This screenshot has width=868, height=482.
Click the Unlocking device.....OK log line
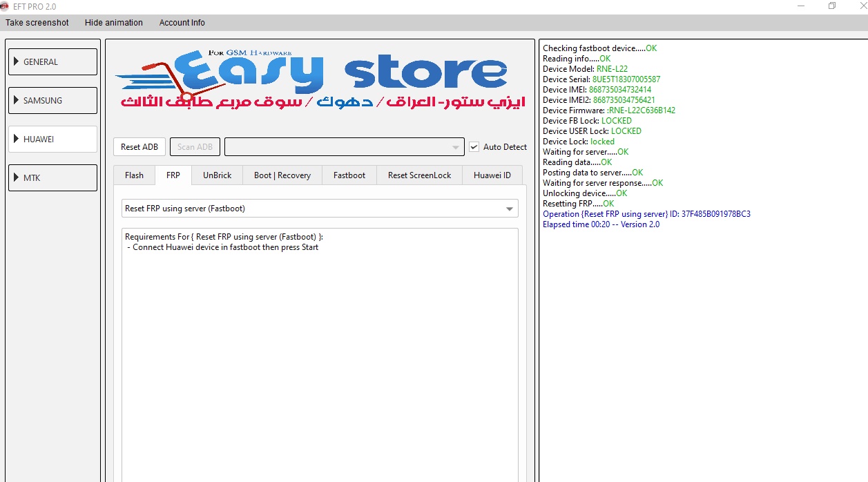585,193
